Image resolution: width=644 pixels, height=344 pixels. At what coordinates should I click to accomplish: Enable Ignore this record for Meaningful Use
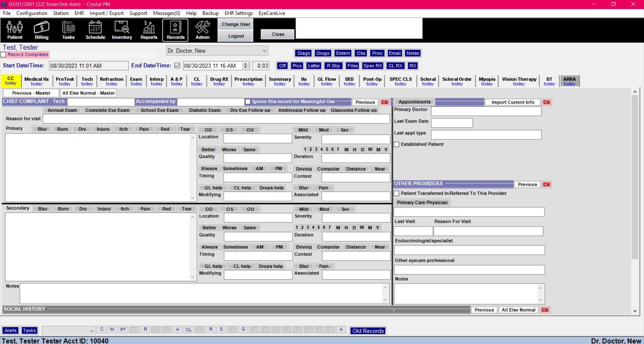point(248,101)
